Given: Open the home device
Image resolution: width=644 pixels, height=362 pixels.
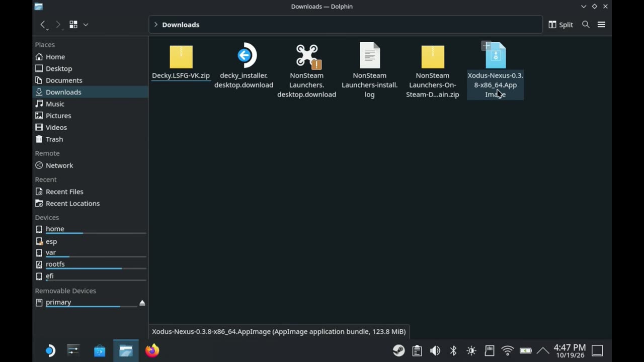Looking at the screenshot, I should (x=91, y=229).
